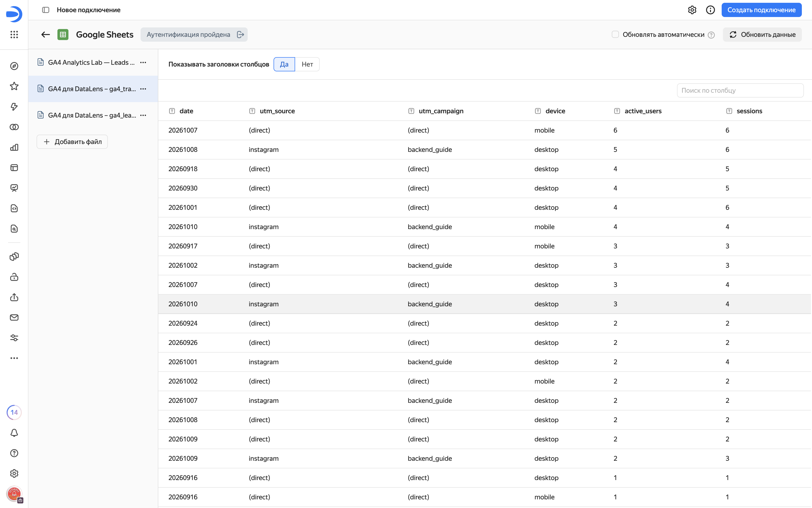
Task: Click Создать подключение button
Action: click(x=761, y=10)
